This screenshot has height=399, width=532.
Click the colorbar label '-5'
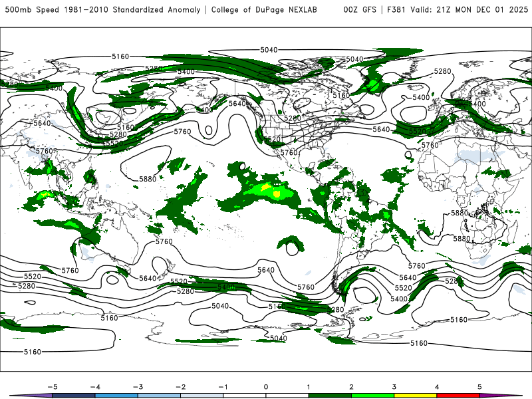(53, 387)
